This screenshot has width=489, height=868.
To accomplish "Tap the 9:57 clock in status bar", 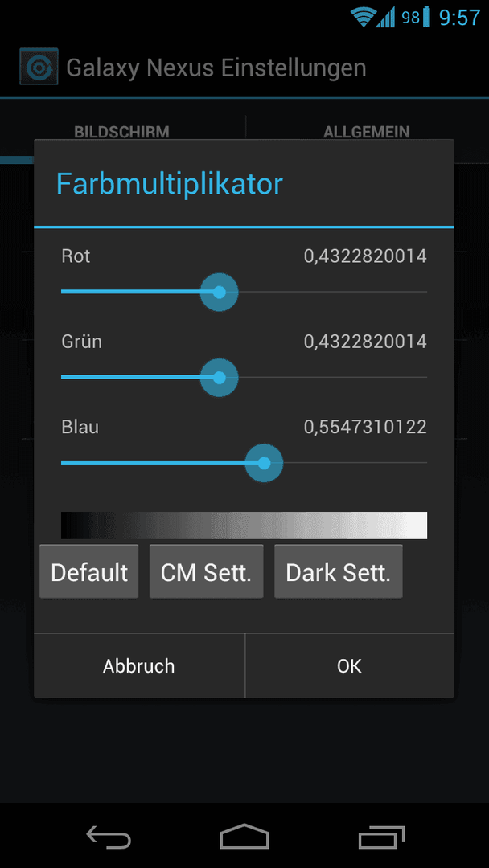I will [x=459, y=18].
